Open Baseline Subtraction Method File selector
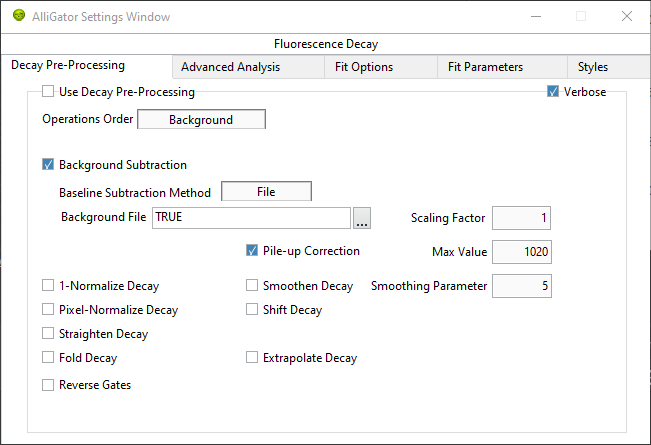The height and width of the screenshot is (445, 651). tap(266, 191)
